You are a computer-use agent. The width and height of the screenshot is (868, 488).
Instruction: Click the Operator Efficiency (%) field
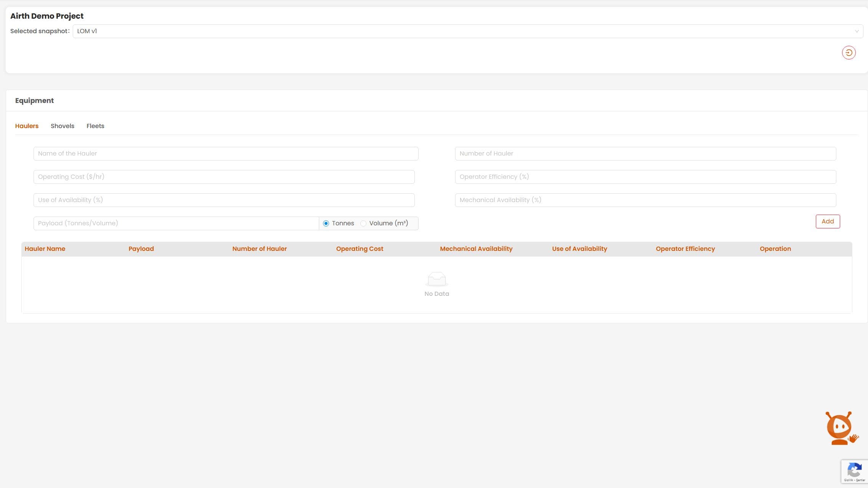(x=645, y=177)
